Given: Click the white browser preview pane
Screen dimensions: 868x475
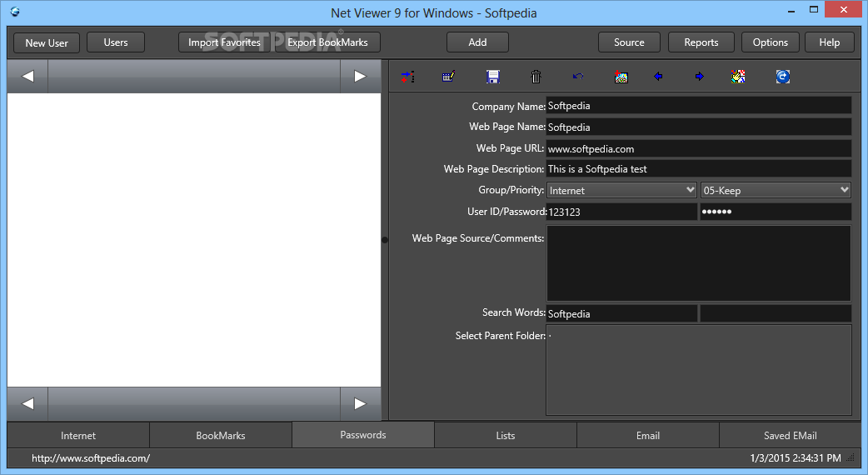Looking at the screenshot, I should [194, 240].
